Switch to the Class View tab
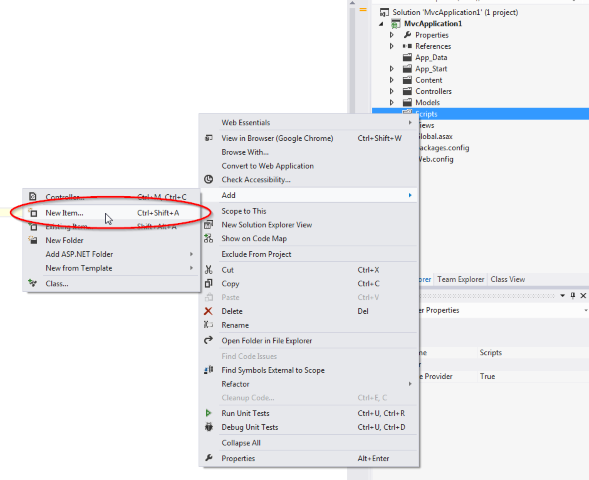 click(x=507, y=279)
